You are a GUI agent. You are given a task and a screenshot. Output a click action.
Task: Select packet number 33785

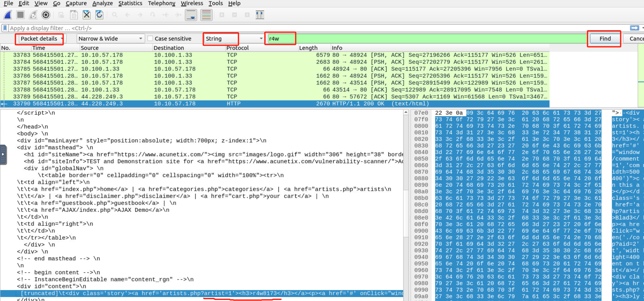coord(275,69)
